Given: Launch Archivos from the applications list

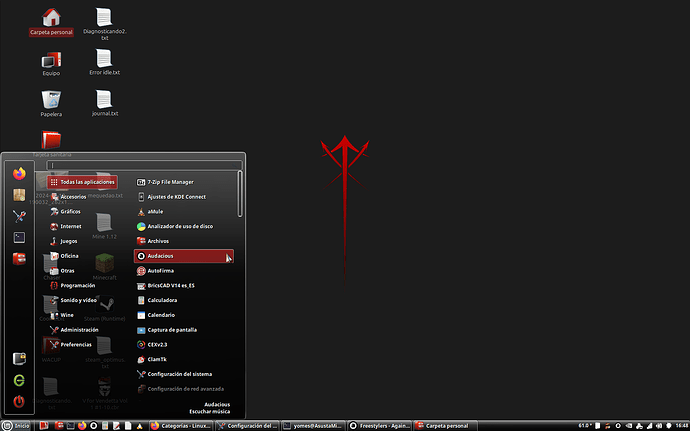Looking at the screenshot, I should (184, 241).
